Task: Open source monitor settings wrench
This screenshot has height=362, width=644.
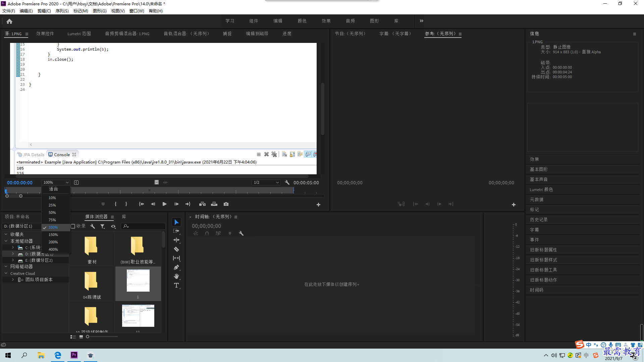Action: (x=287, y=183)
